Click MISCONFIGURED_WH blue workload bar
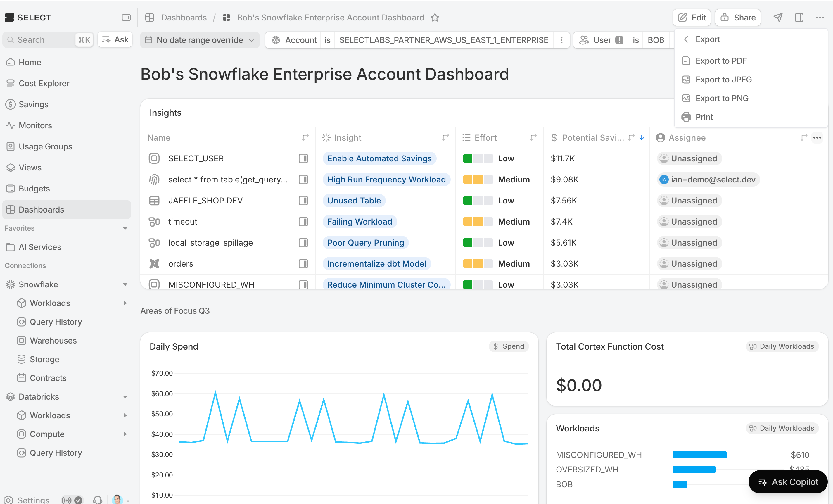The width and height of the screenshot is (833, 504). pyautogui.click(x=699, y=455)
